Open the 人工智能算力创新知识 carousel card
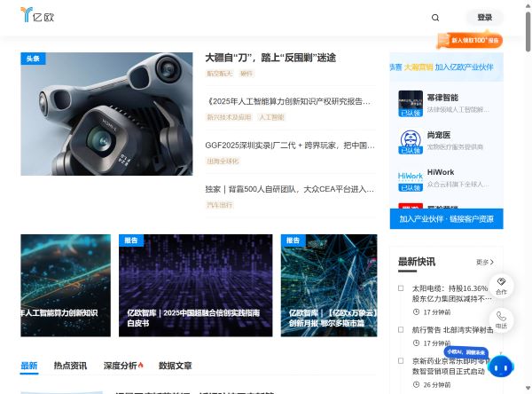The image size is (532, 394). 66,286
